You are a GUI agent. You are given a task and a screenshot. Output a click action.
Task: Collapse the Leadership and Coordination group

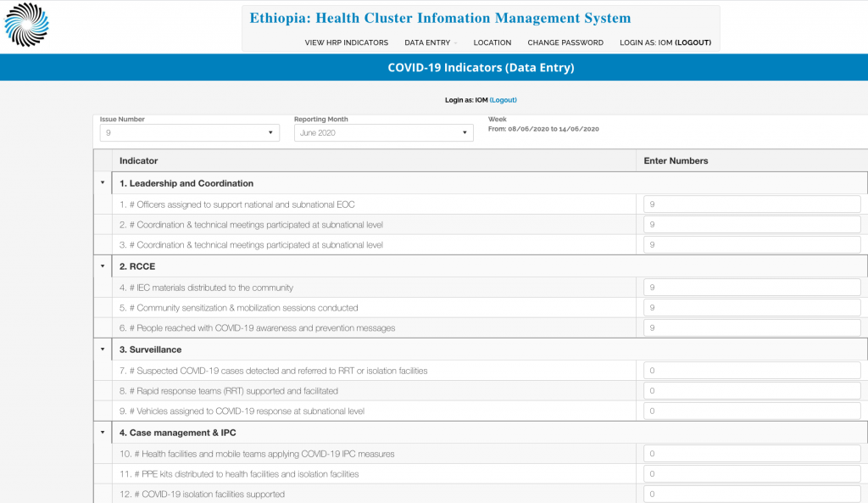click(x=103, y=183)
